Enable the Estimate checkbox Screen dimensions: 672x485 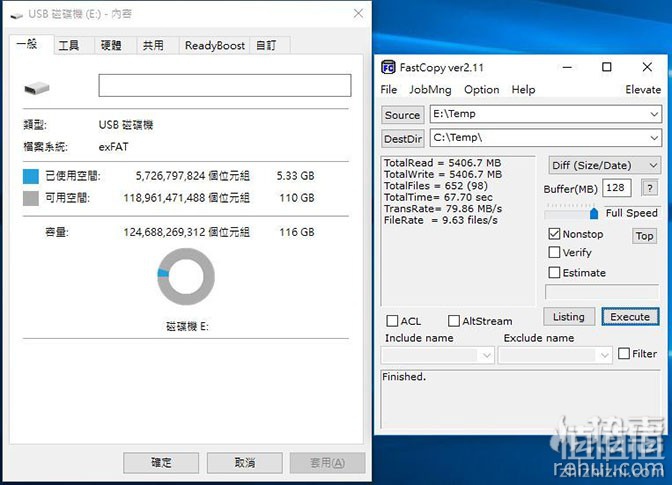coord(554,272)
